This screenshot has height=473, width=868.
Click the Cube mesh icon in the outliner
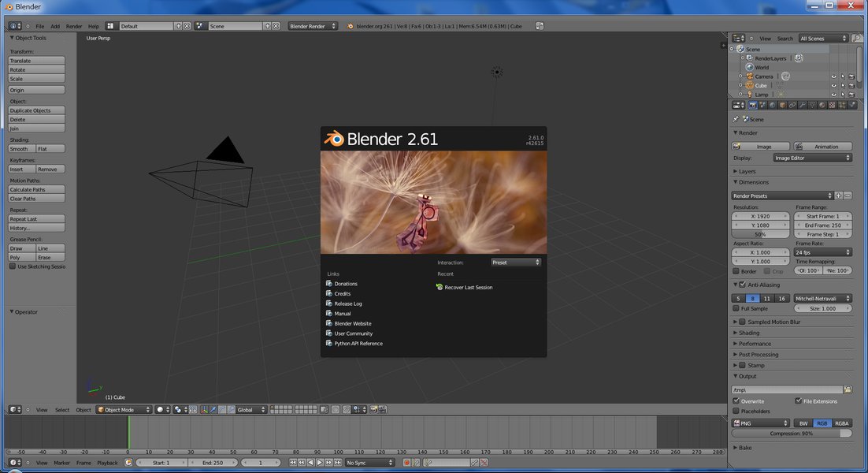click(750, 85)
